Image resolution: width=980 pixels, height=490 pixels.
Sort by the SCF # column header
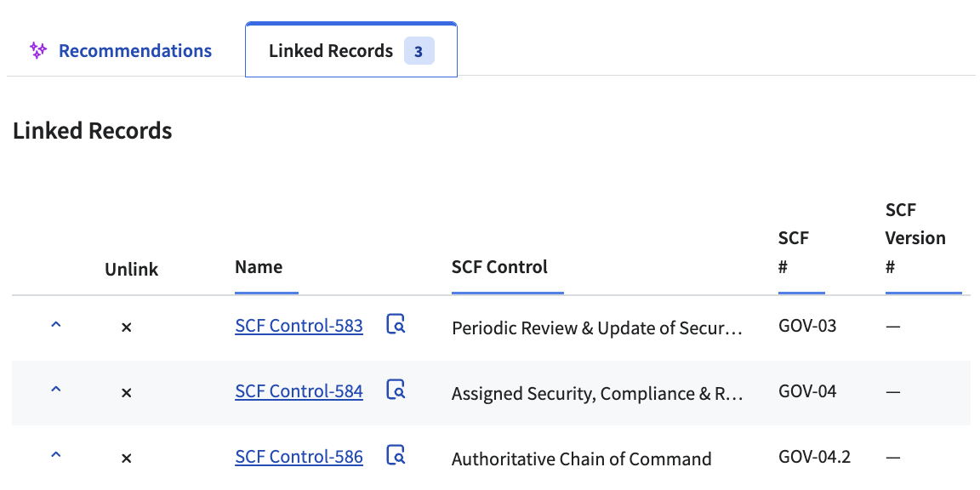(x=794, y=253)
